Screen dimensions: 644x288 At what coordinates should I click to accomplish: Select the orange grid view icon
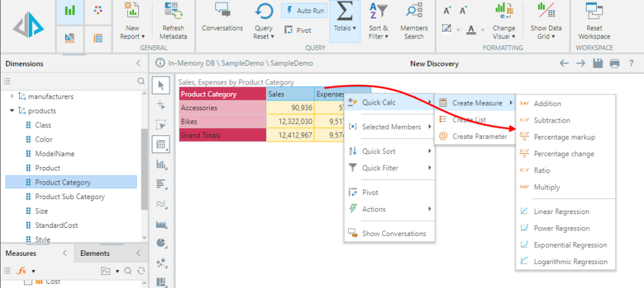(x=98, y=38)
